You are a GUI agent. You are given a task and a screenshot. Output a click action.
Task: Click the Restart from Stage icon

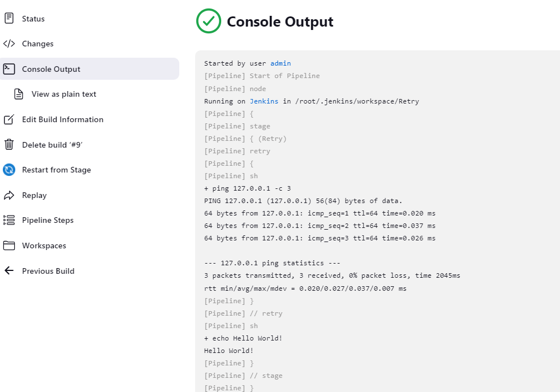click(9, 170)
